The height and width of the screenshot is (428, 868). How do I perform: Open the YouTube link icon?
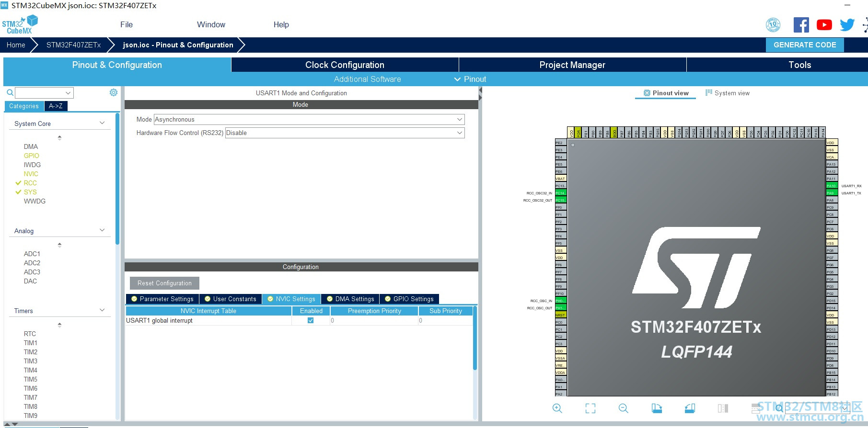(x=824, y=25)
